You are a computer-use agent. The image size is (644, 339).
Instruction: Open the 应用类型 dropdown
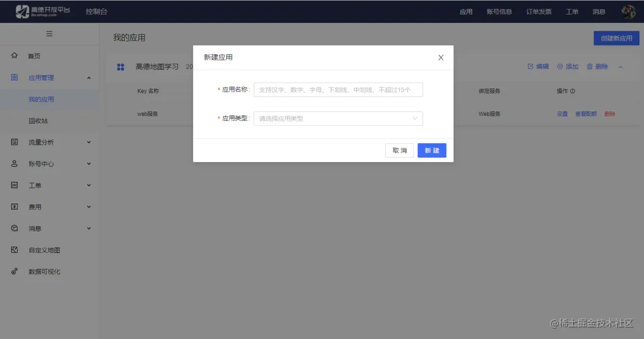pos(338,118)
